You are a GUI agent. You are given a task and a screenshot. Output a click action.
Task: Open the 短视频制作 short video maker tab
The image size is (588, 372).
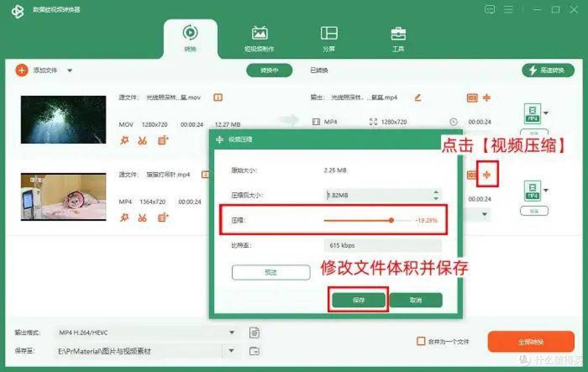tap(260, 38)
